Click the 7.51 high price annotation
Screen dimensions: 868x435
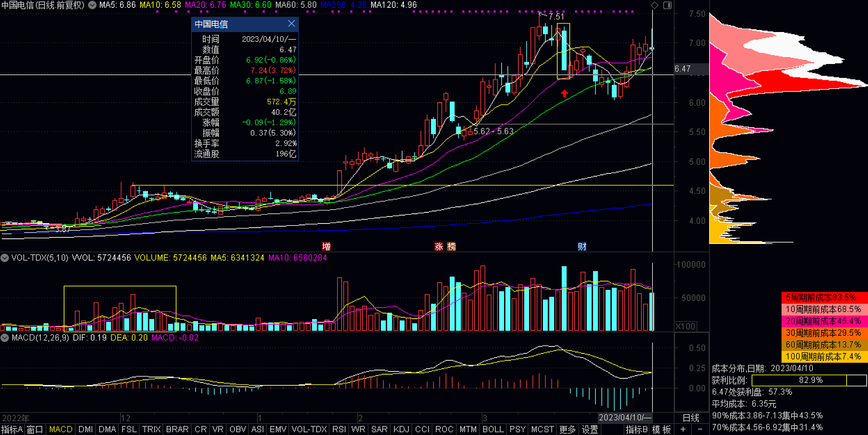556,17
